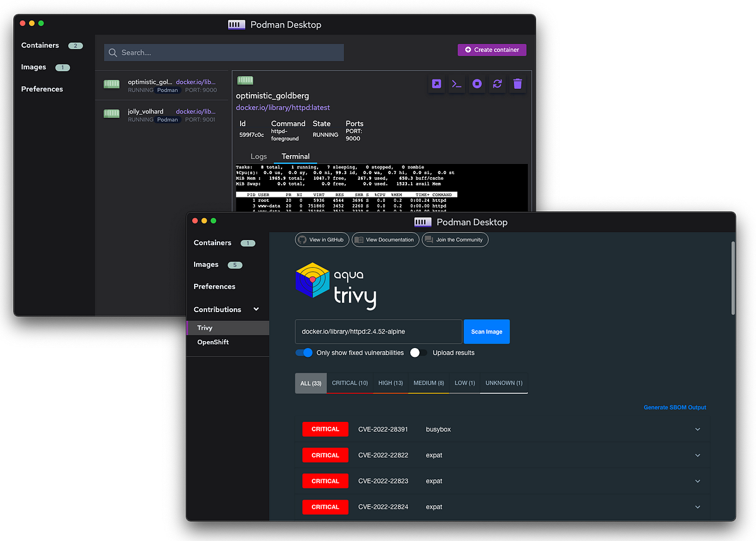Screen dimensions: 756x541
Task: Open a terminal into optimistic_goldberg
Action: click(457, 83)
